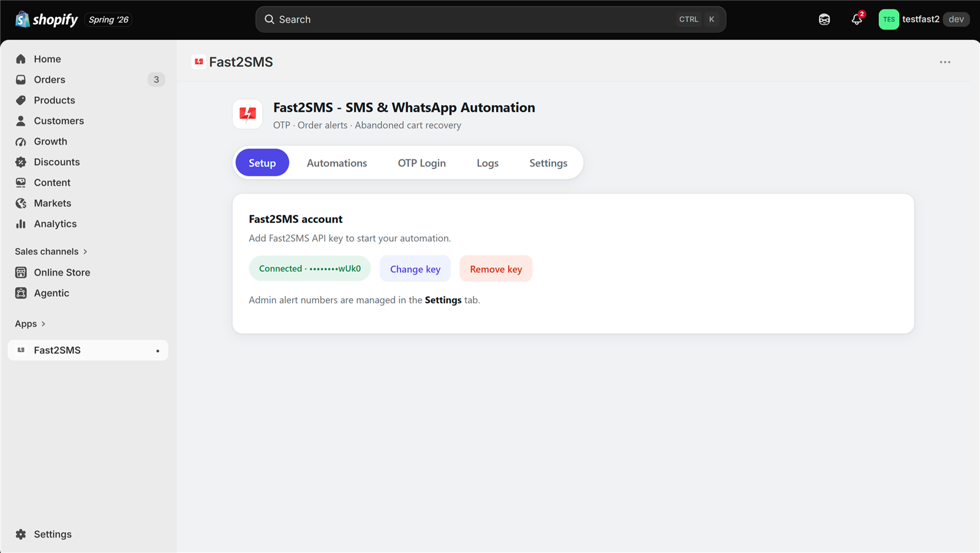Click the 'Fast2SMS account' heading
The width and height of the screenshot is (980, 553).
tap(295, 219)
